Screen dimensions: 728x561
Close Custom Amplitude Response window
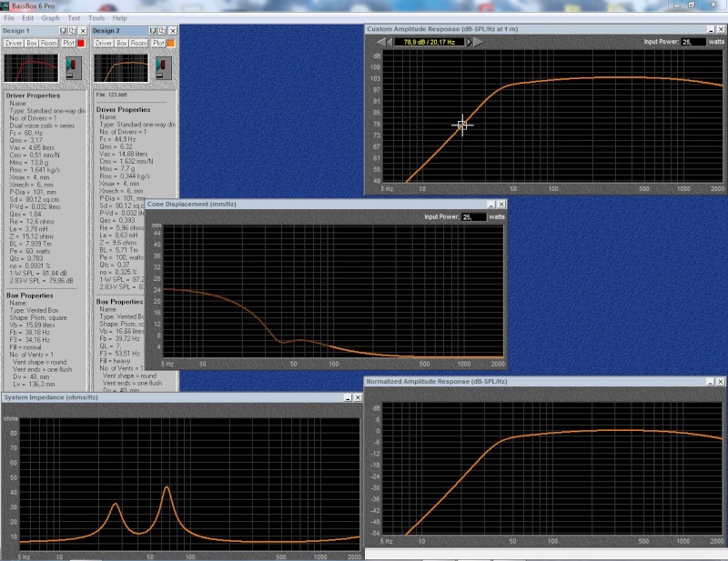click(x=721, y=29)
